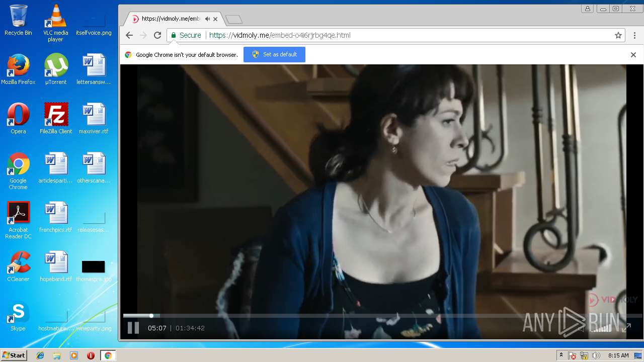Open the Chrome menu (three dots)
The height and width of the screenshot is (362, 644).
click(x=635, y=35)
